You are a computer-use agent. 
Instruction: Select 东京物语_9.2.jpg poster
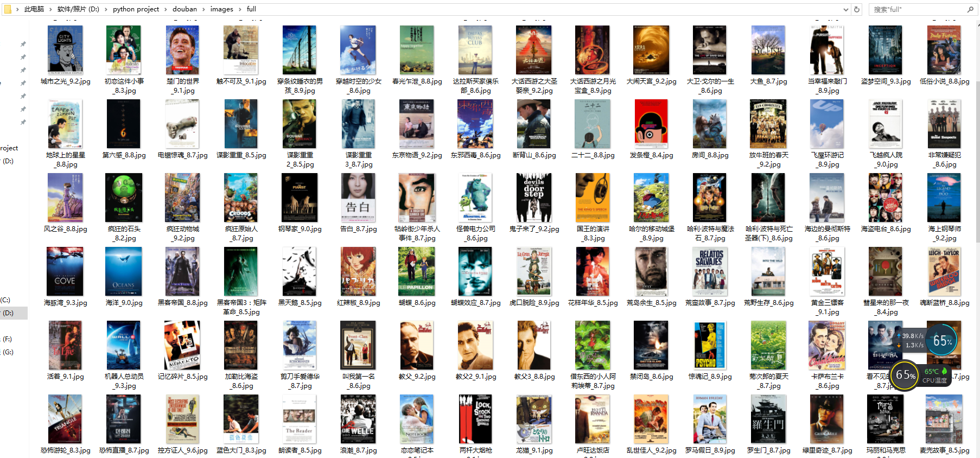[417, 124]
